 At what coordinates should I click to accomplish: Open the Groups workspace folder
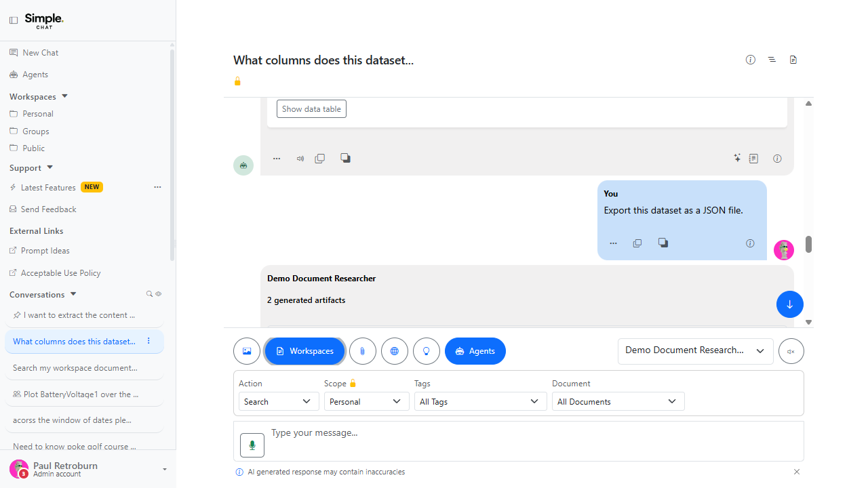[x=29, y=131]
